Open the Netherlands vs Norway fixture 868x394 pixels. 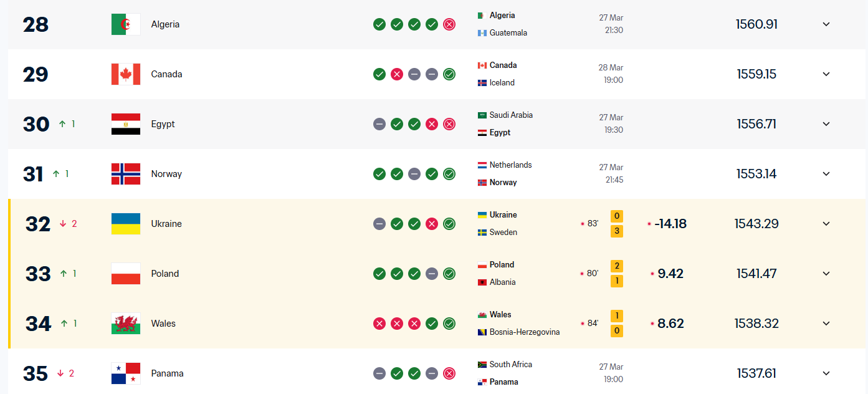tap(510, 173)
